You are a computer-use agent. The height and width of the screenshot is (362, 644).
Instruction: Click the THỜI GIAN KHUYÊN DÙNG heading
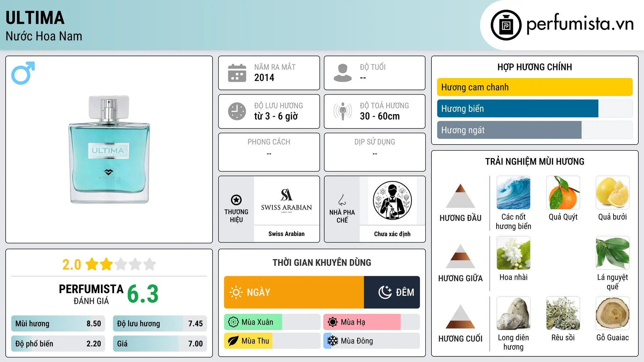[322, 263]
